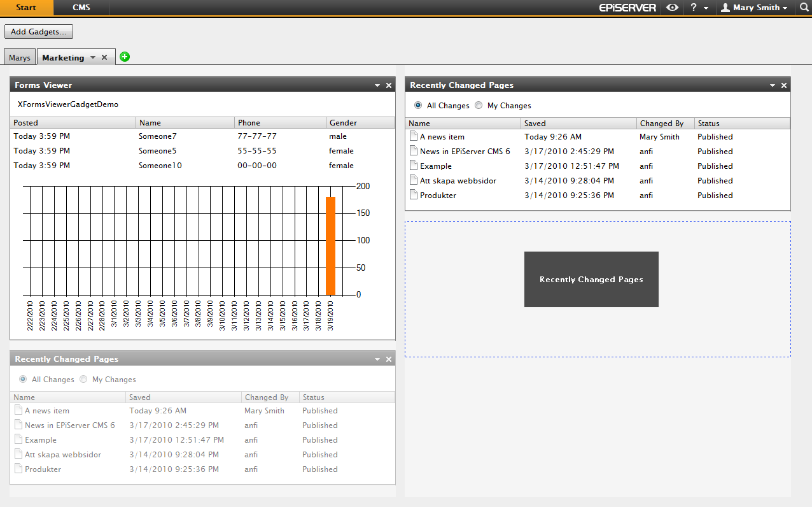Switch to the Start menu tab
This screenshot has width=812, height=507.
27,8
